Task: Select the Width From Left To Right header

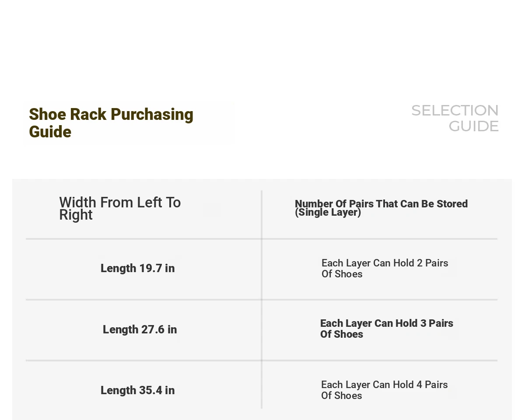Action: point(120,208)
